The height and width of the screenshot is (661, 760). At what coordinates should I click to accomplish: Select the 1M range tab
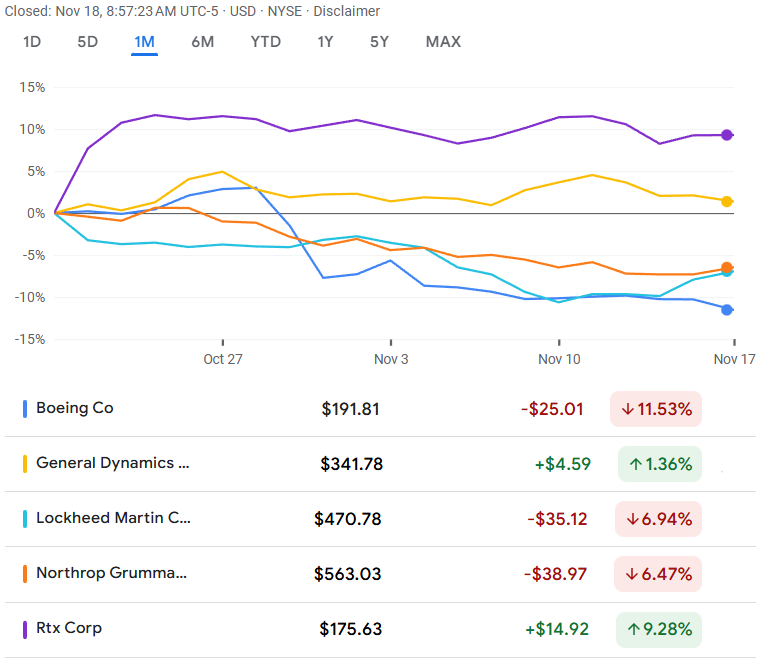coord(144,42)
